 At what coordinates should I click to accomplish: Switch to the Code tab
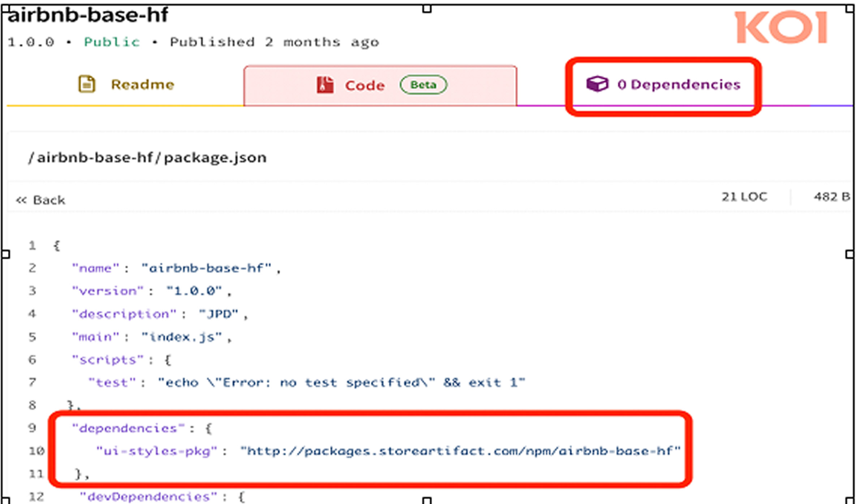(365, 86)
